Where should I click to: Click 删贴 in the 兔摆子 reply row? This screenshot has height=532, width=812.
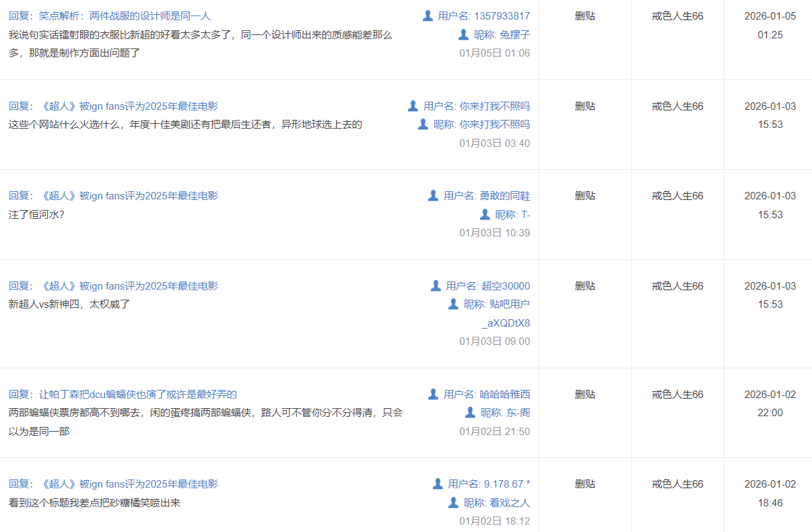point(584,15)
